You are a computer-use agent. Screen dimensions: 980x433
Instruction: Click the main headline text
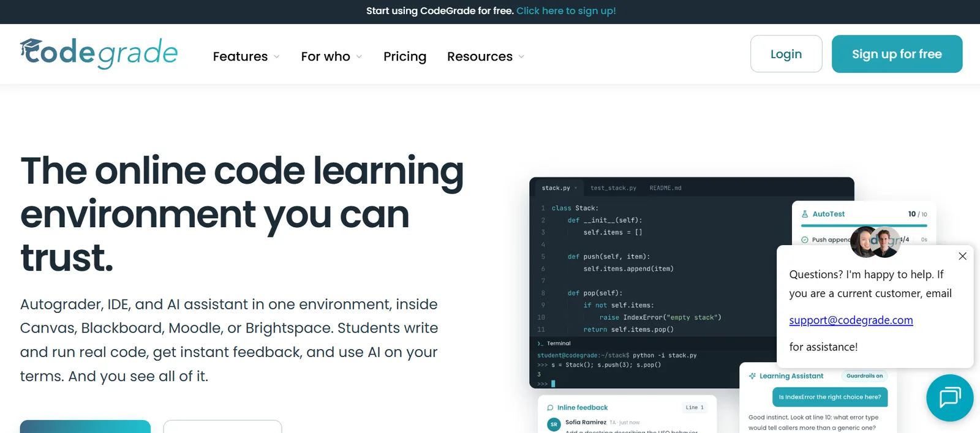point(242,214)
